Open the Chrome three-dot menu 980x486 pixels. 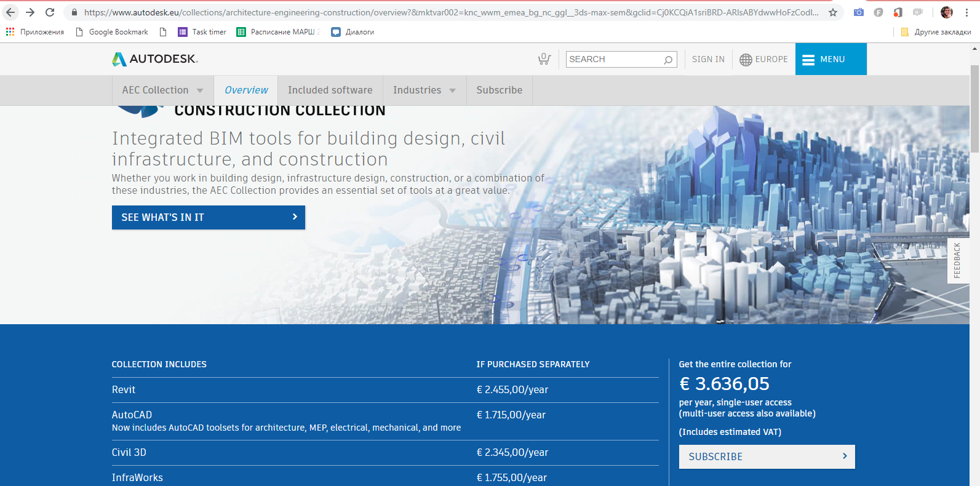click(x=966, y=12)
